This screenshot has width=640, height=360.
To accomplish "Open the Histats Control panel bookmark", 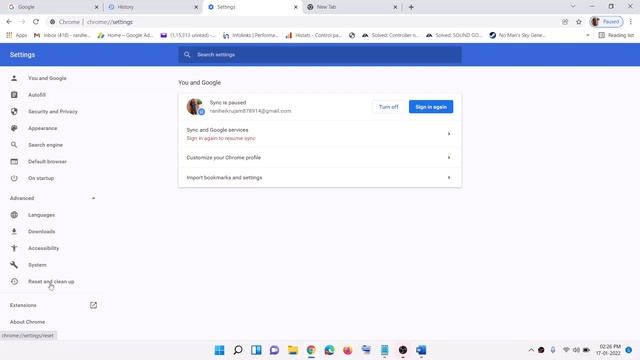I will 313,35.
